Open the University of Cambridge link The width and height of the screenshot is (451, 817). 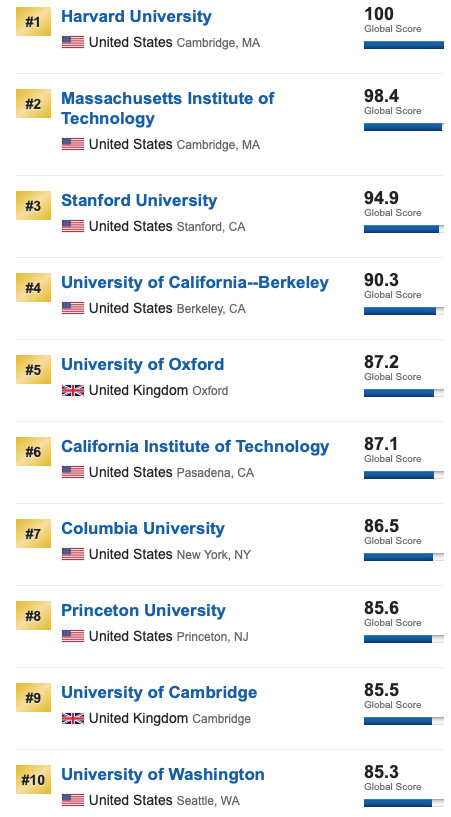tap(159, 692)
